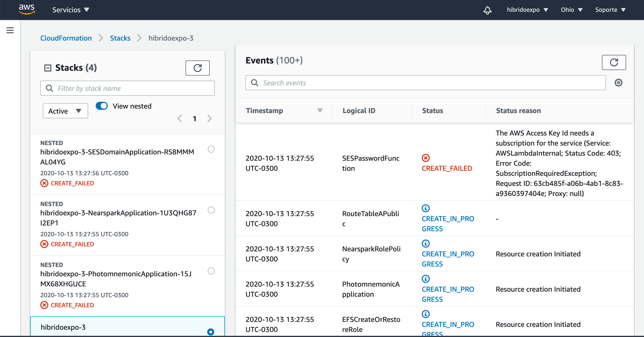Go to next stacks page arrow
The image size is (644, 337).
(209, 118)
